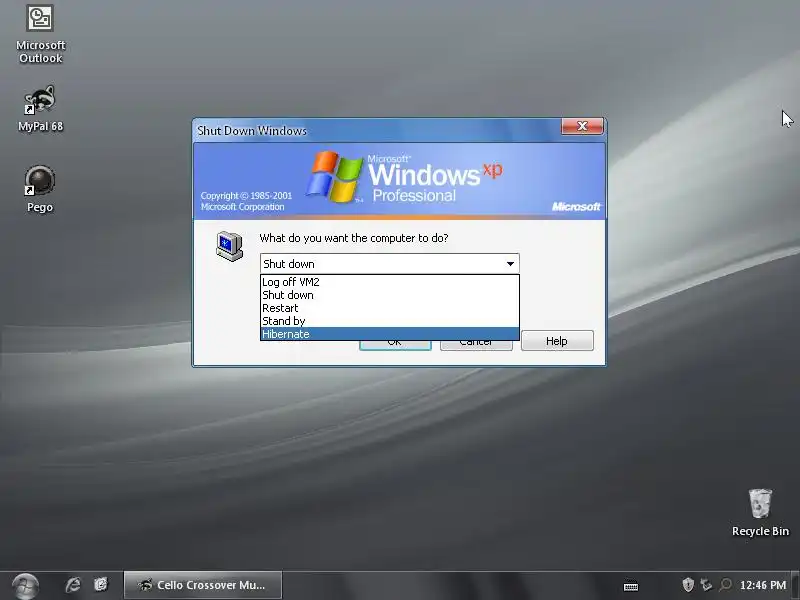Click the second quick launch icon beside Internet Explorer
The height and width of the screenshot is (600, 800).
101,585
